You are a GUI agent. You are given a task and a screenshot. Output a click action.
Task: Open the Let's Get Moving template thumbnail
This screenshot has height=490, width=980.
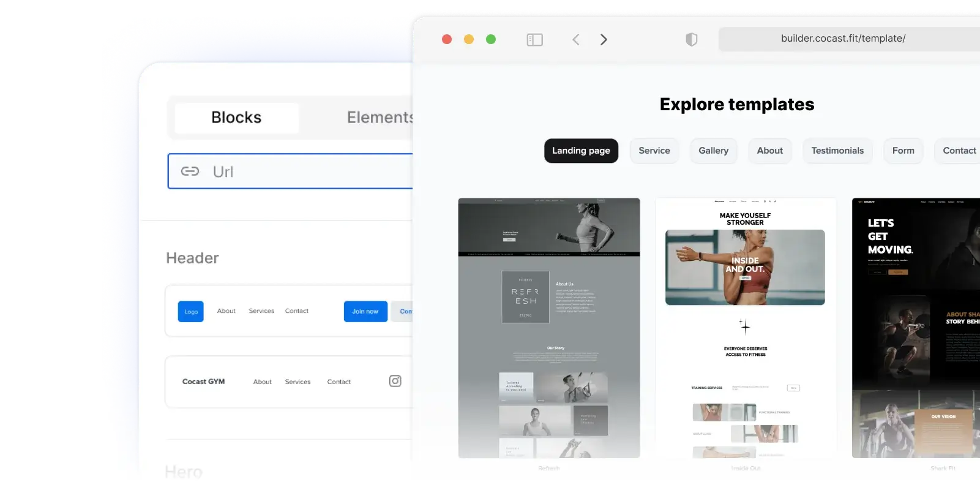click(916, 328)
